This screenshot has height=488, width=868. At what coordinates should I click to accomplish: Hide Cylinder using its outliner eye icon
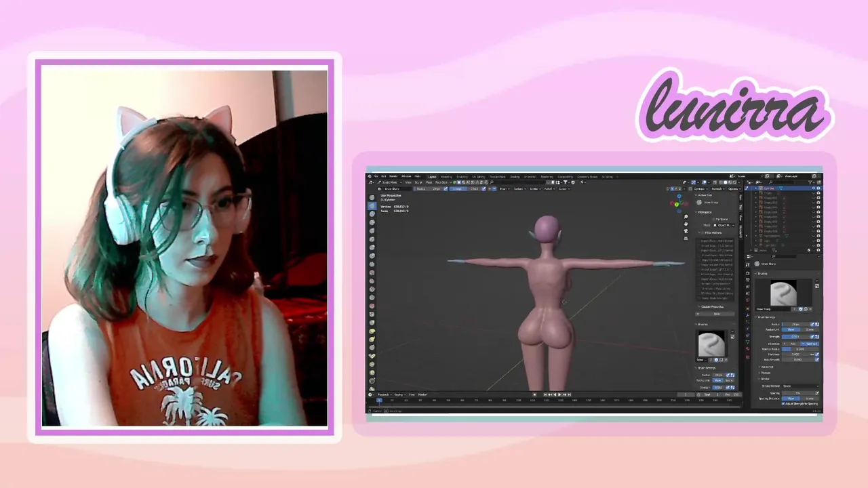click(813, 188)
